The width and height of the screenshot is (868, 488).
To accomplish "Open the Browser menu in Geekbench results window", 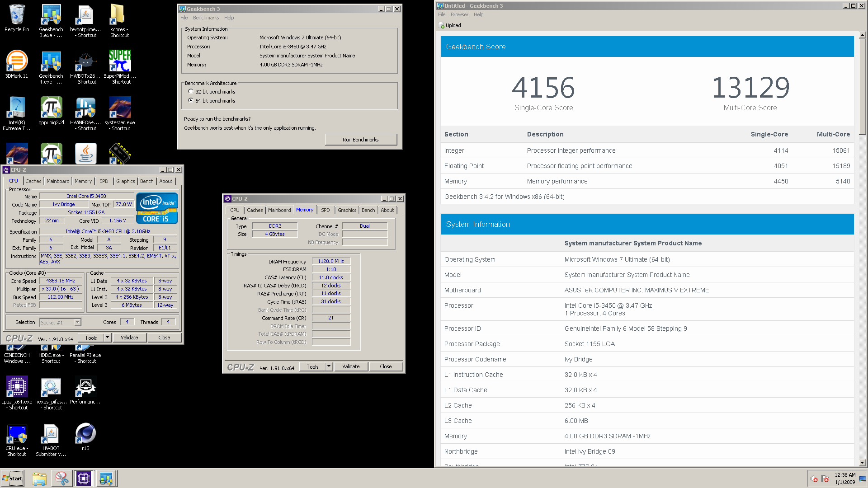I will [x=459, y=14].
